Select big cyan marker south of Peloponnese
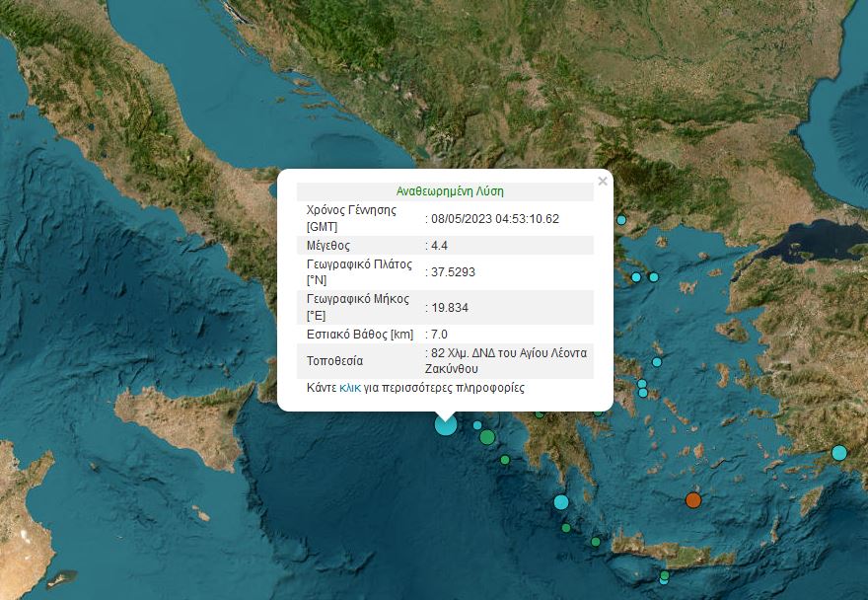Viewport: 868px width, 600px height. coord(561,502)
